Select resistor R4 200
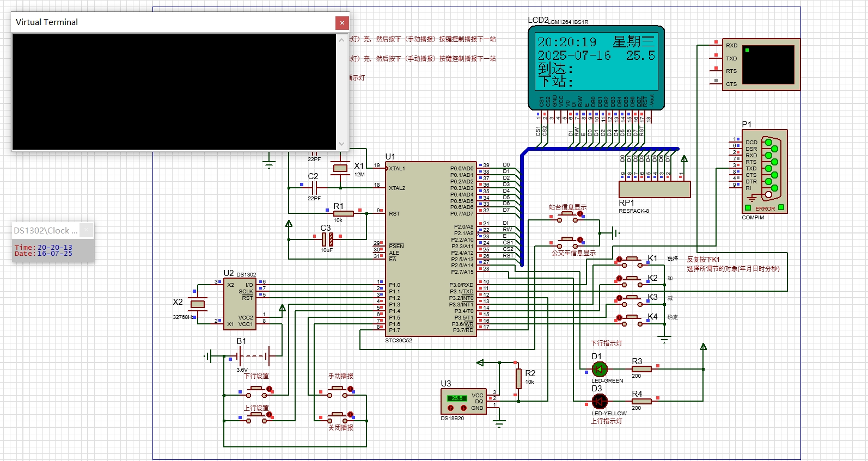Viewport: 868px width, 461px height. coord(641,401)
